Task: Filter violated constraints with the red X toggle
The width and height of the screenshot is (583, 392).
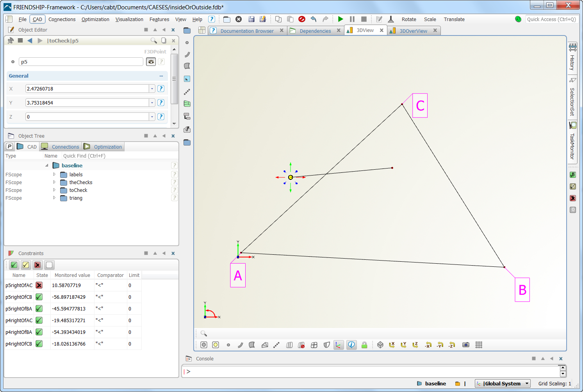Action: 37,265
